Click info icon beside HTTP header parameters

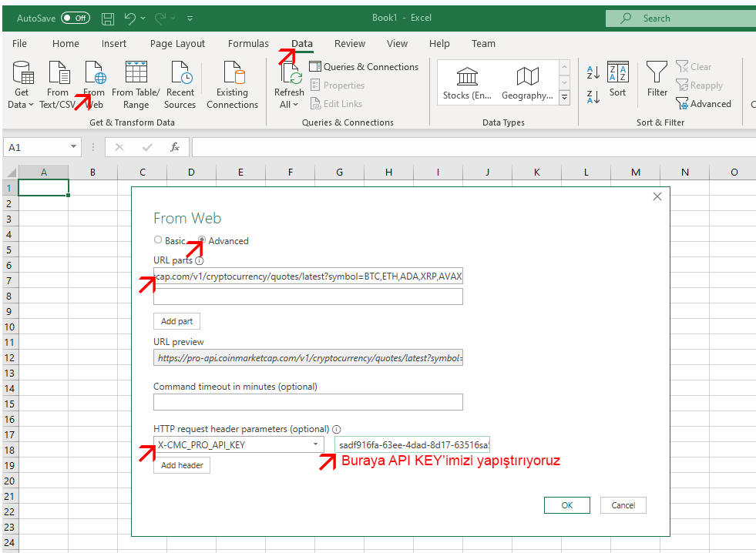tap(337, 429)
